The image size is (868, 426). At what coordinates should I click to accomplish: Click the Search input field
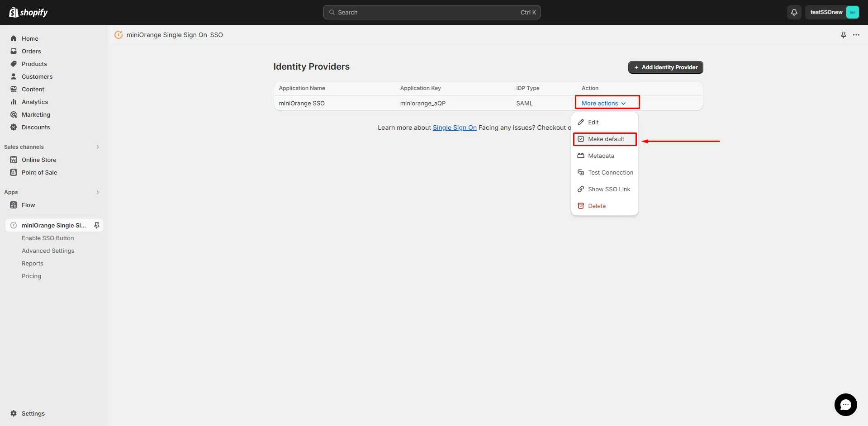point(432,12)
